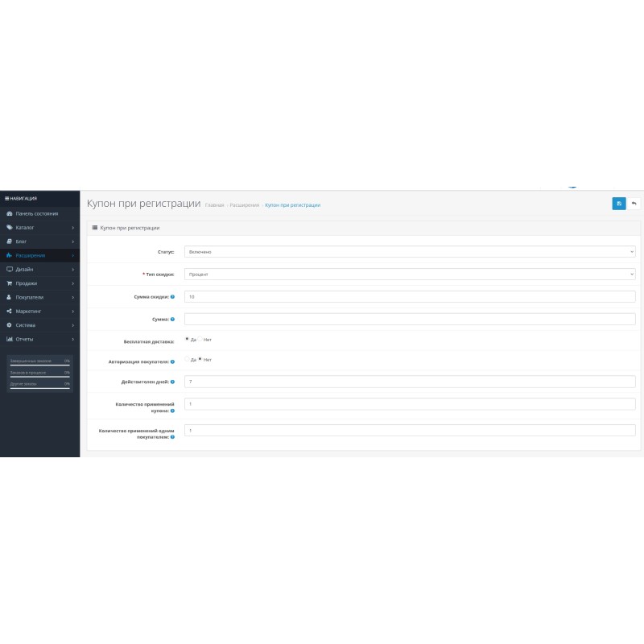Screen dimensions: 644x644
Task: Click the Расширения breadcrumb link
Action: 245,205
